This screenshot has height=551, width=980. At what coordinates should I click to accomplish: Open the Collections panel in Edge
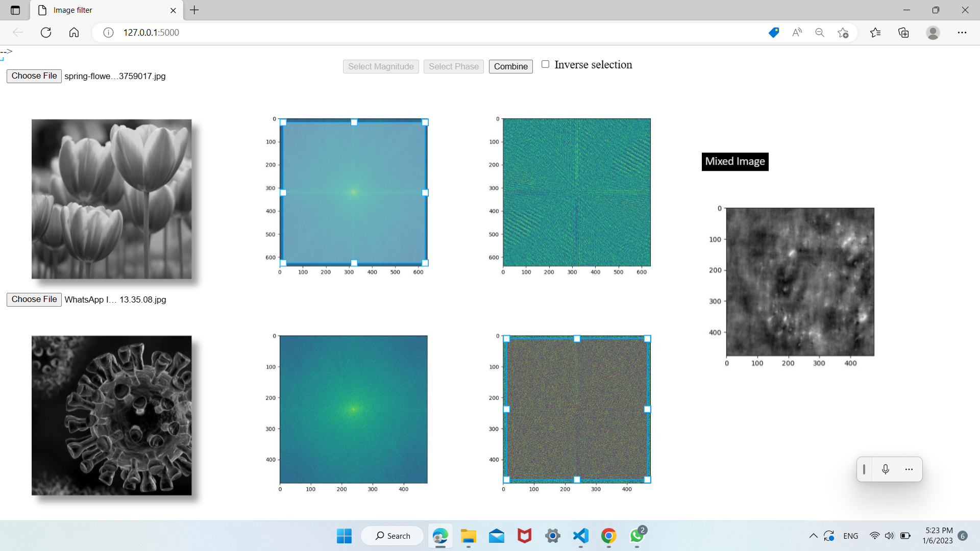(x=903, y=32)
